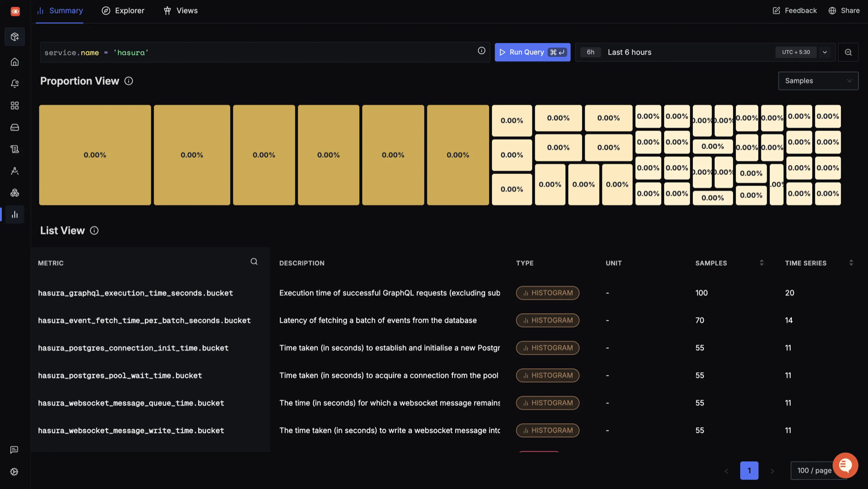Screen dimensions: 868x489
Task: Sort by Time Series column arrows
Action: (x=851, y=263)
